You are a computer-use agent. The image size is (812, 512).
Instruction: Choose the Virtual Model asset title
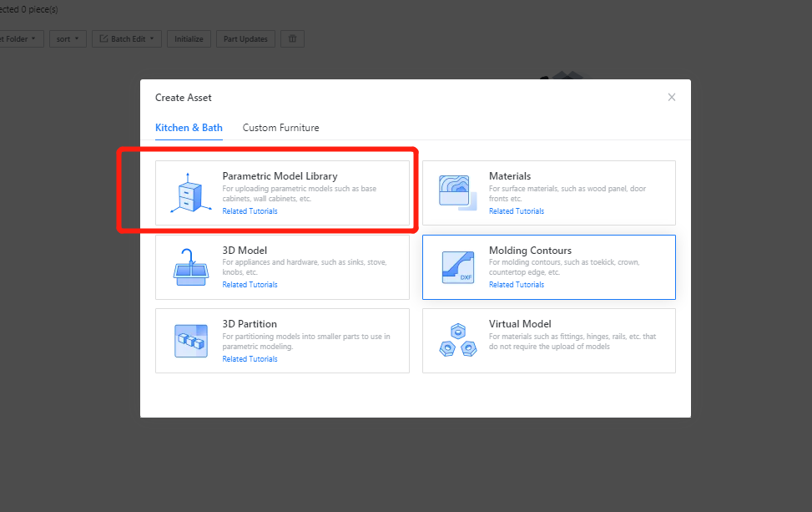point(519,324)
